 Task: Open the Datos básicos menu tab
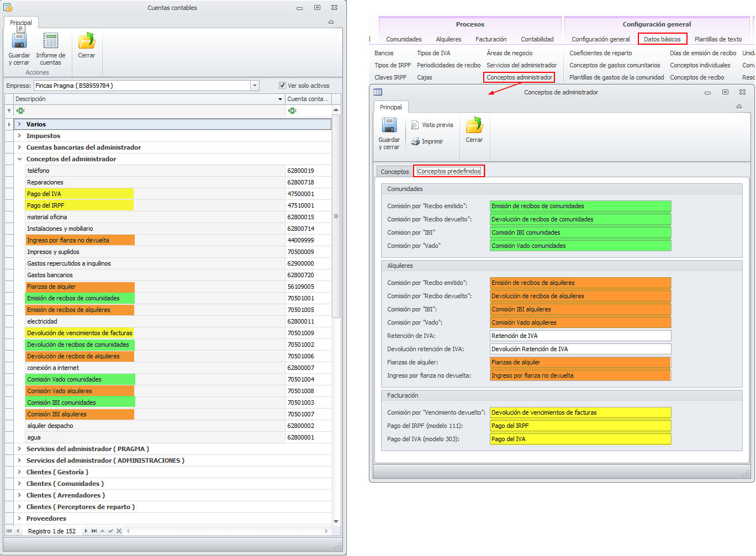[x=662, y=39]
